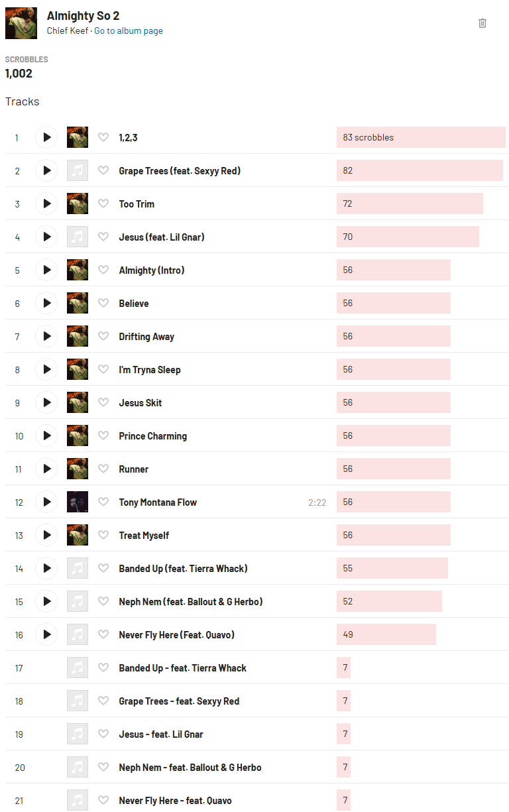Viewport: 509px width, 812px height.
Task: Click the placeholder art for Jesus (feat. Lil Gnar)
Action: (x=78, y=237)
